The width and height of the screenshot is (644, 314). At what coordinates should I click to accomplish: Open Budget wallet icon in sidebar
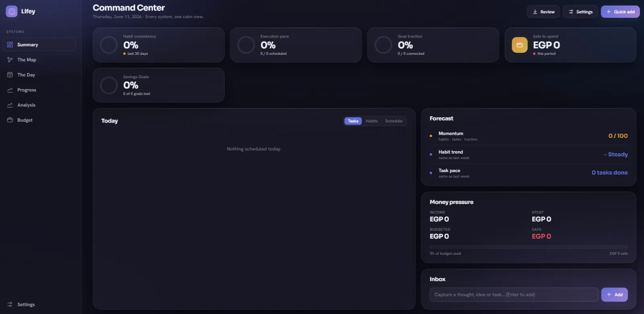tap(10, 120)
